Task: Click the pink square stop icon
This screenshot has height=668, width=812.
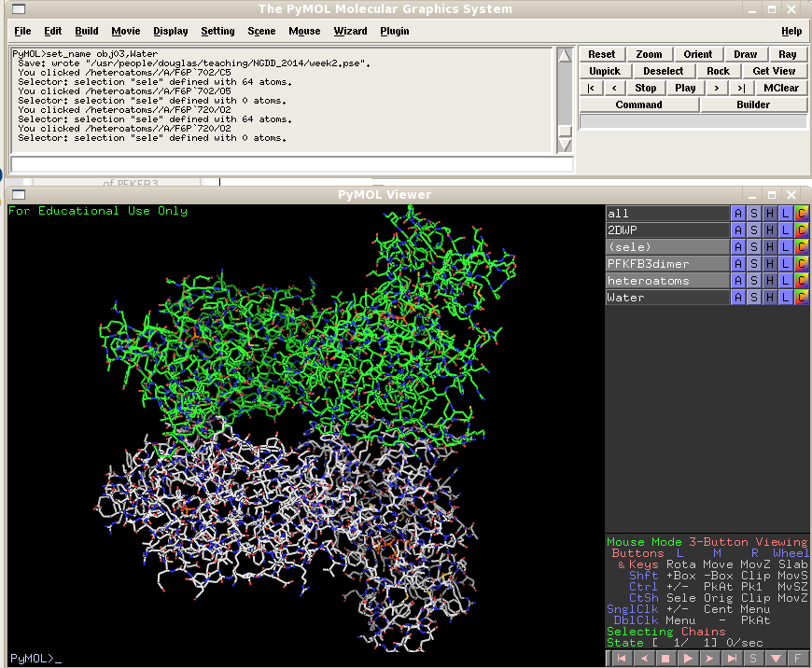Action: click(665, 659)
